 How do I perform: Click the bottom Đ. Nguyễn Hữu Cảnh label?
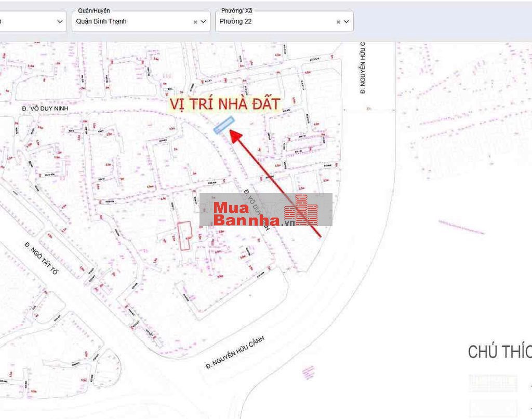coord(235,353)
